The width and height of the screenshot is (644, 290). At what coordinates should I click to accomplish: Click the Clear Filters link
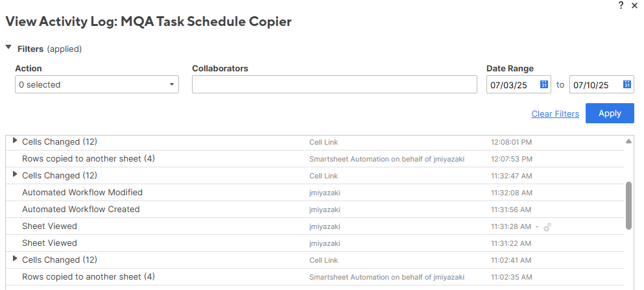(555, 114)
